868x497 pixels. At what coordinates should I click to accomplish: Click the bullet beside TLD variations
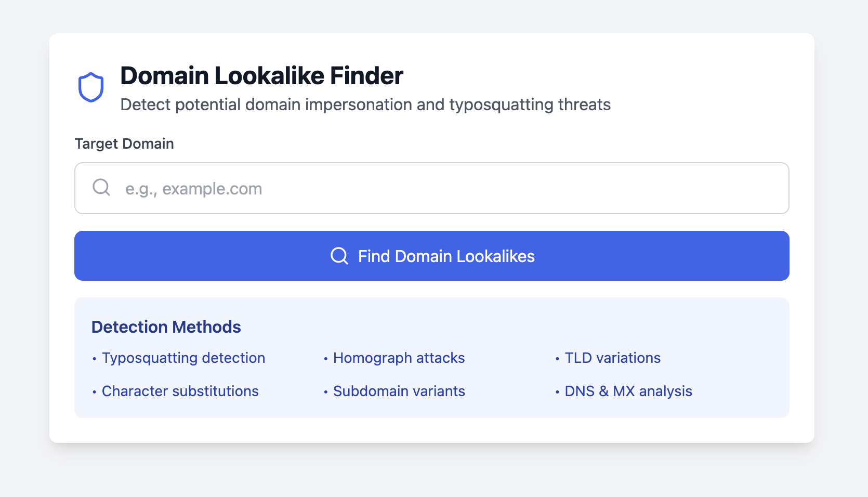(557, 359)
